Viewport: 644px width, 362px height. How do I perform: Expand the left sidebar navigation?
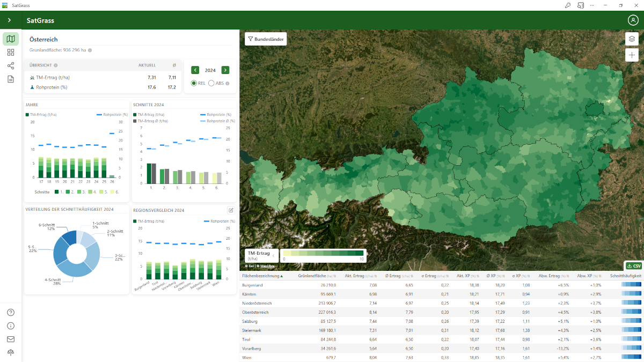click(x=9, y=20)
